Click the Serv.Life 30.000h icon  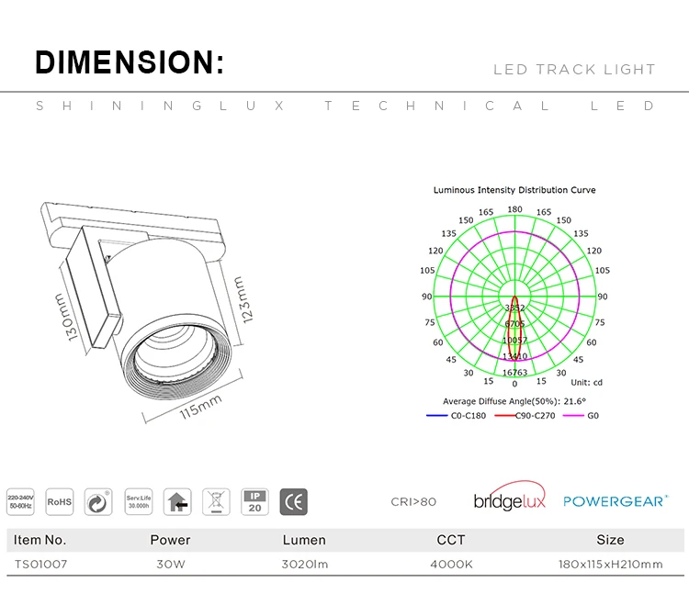pos(139,502)
